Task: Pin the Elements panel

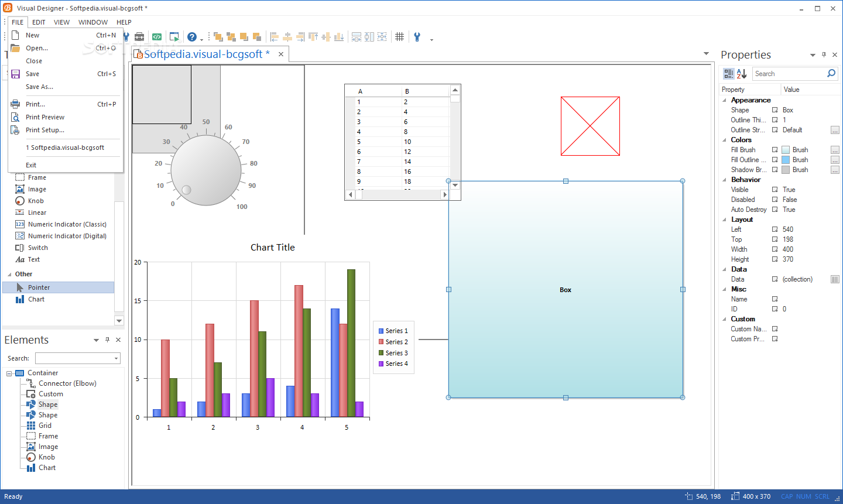Action: tap(107, 340)
